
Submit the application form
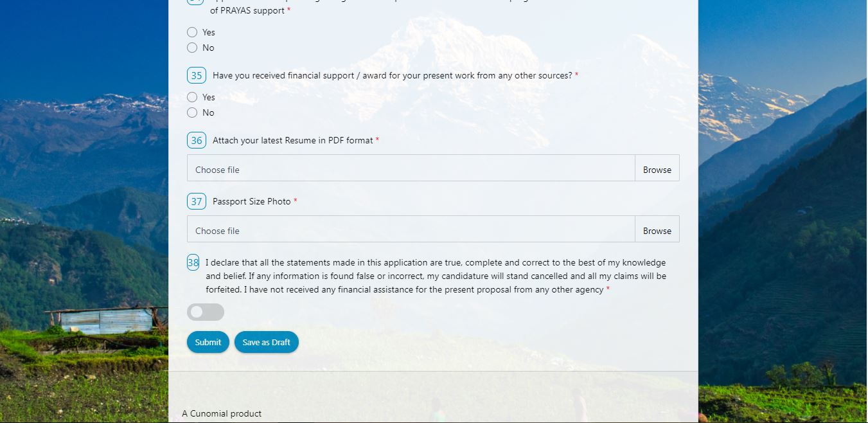208,342
